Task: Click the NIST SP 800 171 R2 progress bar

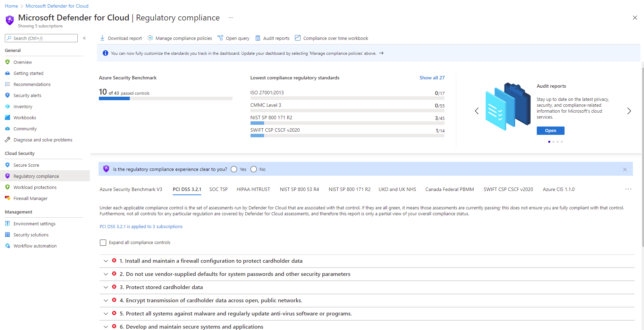Action: tap(347, 123)
